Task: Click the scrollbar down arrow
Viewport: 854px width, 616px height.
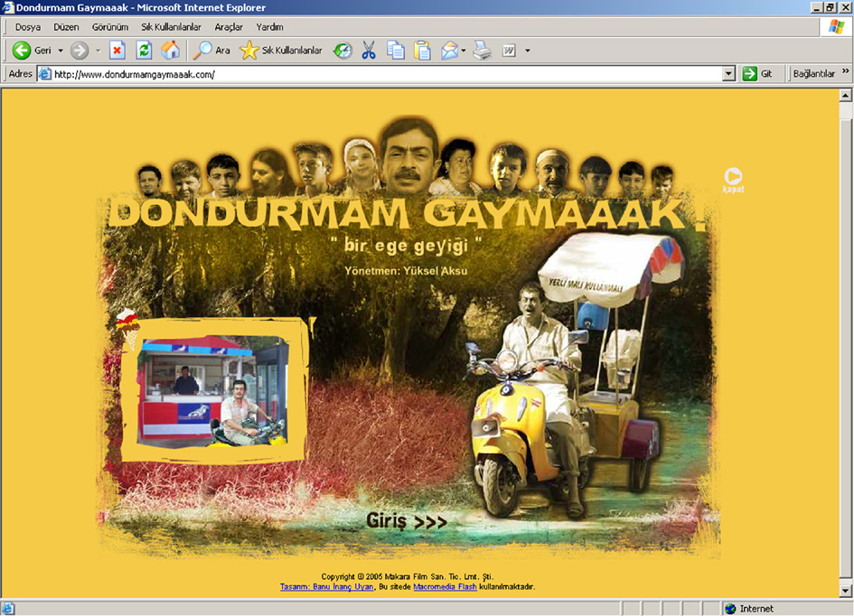Action: (845, 591)
